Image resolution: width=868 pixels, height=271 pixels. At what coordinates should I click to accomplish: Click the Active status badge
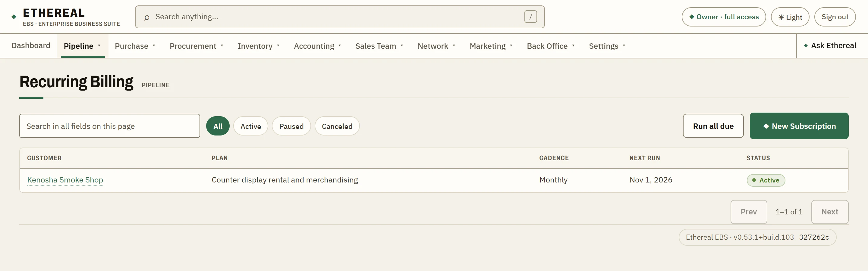pyautogui.click(x=766, y=180)
